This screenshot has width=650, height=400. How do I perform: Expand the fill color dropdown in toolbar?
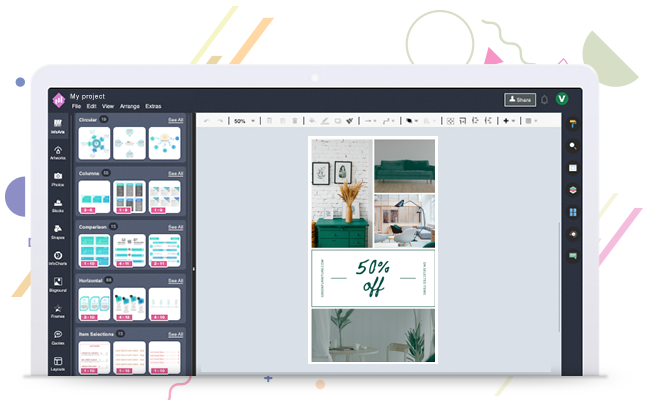click(x=411, y=121)
